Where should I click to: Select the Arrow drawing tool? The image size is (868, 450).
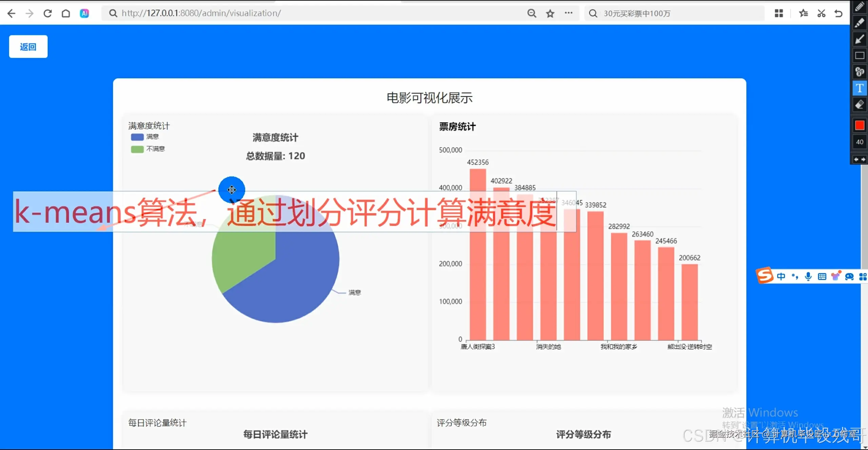860,39
